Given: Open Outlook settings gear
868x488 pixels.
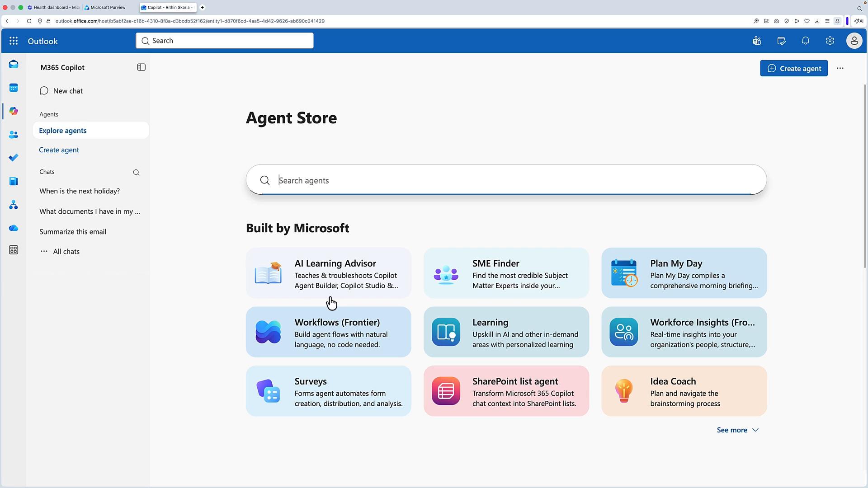Looking at the screenshot, I should pos(830,41).
